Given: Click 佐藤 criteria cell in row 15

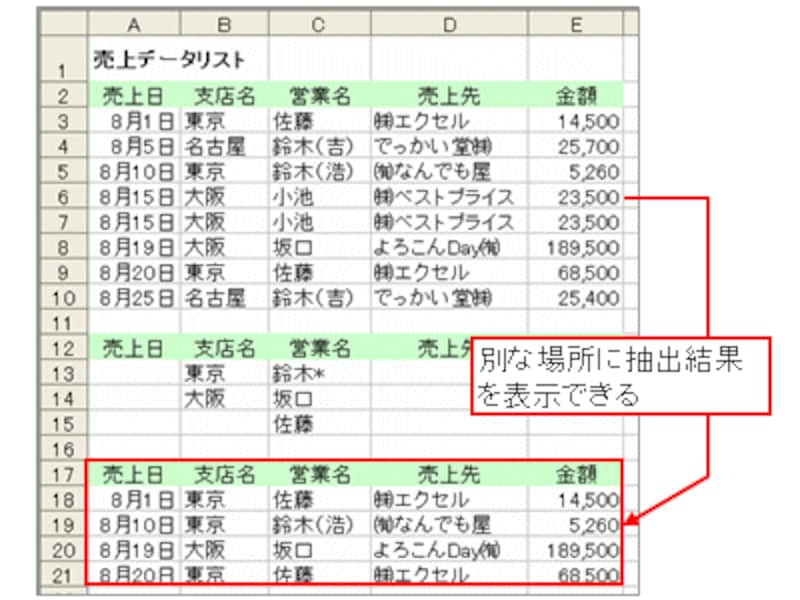Looking at the screenshot, I should pos(320,424).
